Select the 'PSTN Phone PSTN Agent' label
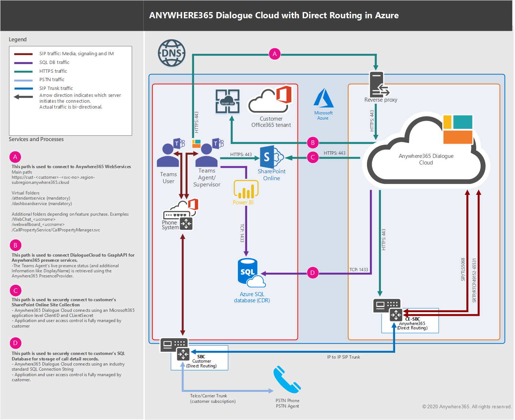Screen dimensions: 515x420 (287, 404)
